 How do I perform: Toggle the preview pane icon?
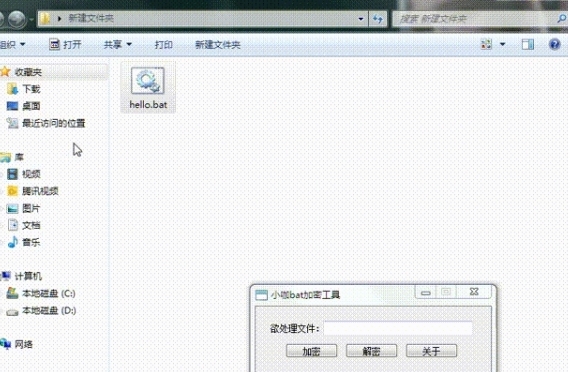tap(528, 45)
